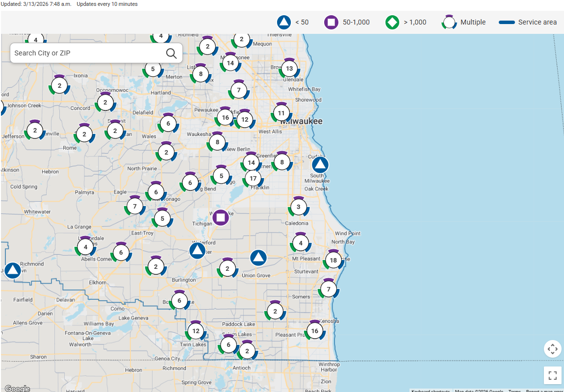Image resolution: width=564 pixels, height=392 pixels.
Task: Select the purple square marker near Tichigan
Action: (x=221, y=217)
